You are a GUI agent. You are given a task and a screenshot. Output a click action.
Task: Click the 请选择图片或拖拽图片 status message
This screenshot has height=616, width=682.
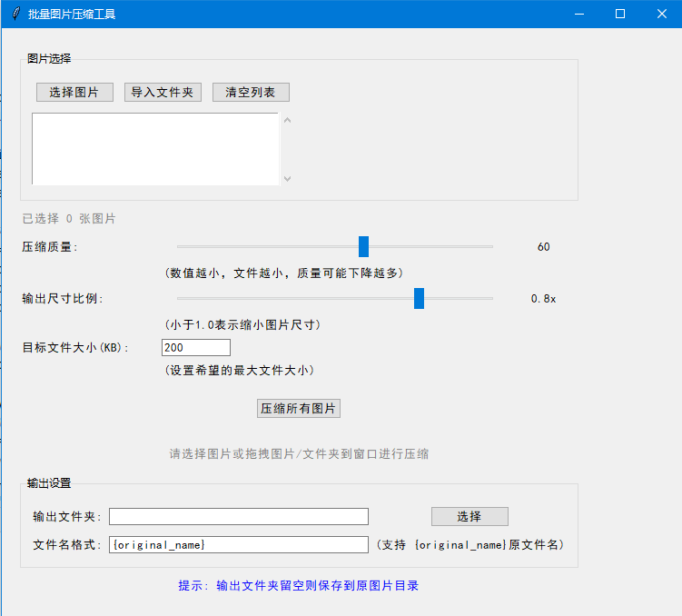(300, 454)
